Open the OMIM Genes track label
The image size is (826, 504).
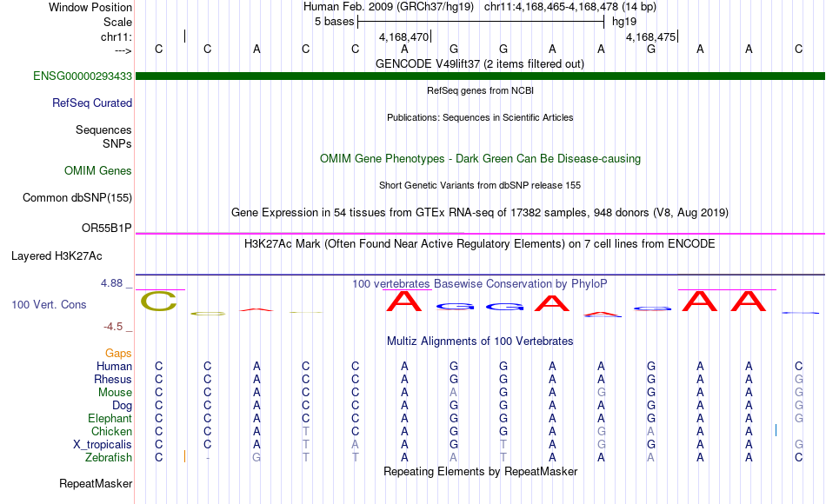point(97,170)
